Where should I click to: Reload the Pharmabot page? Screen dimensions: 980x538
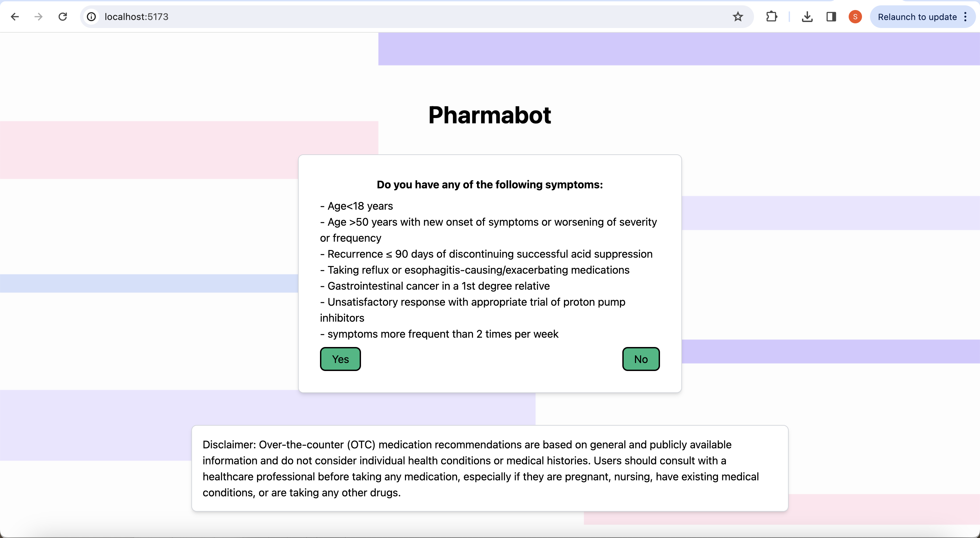(63, 17)
